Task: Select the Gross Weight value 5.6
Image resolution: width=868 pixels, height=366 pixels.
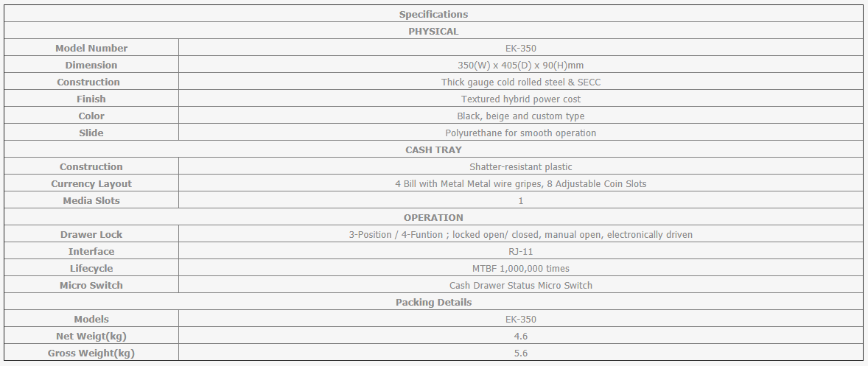Action: pos(520,353)
